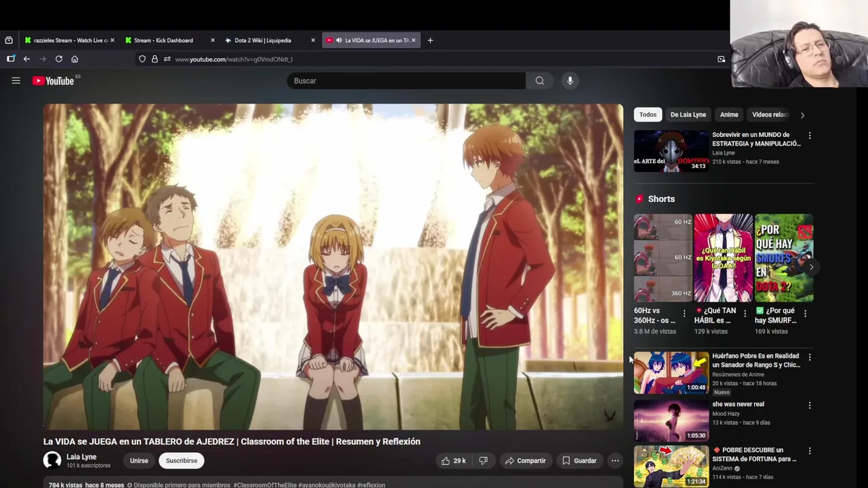
Task: Click the tab list icon left of the tabs
Action: point(9,40)
